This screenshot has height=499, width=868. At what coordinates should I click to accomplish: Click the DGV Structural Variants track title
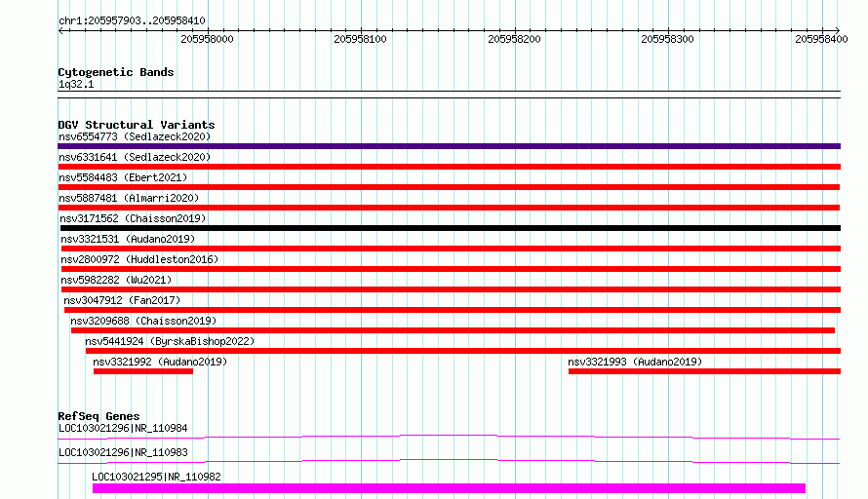(x=137, y=125)
